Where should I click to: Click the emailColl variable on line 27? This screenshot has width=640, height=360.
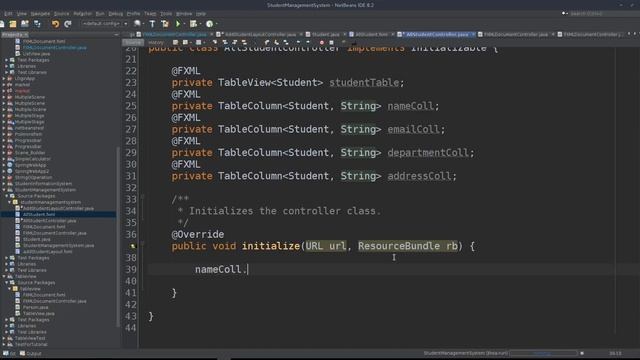(413, 129)
